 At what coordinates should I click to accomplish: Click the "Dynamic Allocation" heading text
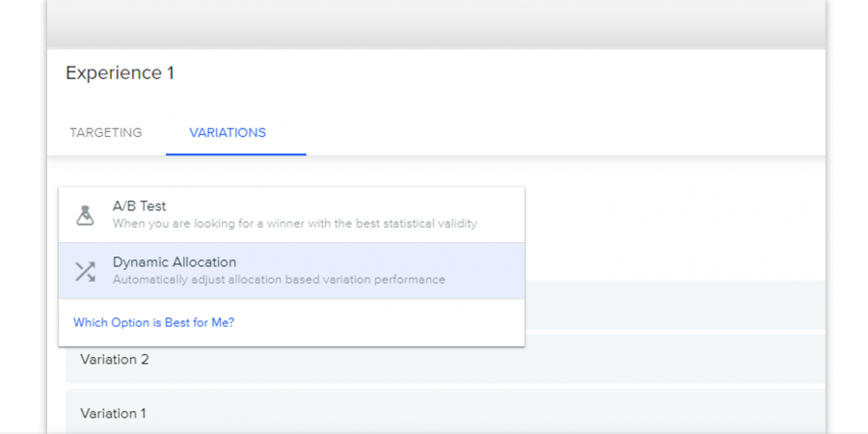(175, 261)
